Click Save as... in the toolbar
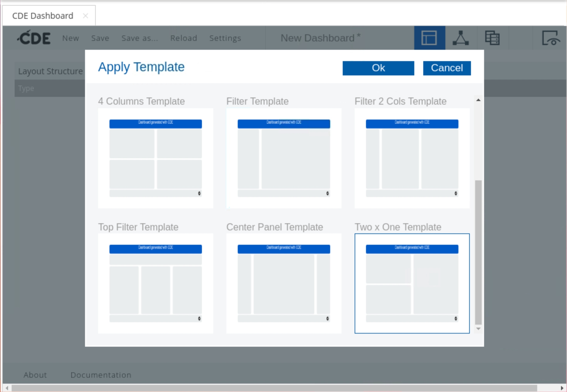567x392 pixels. click(140, 38)
